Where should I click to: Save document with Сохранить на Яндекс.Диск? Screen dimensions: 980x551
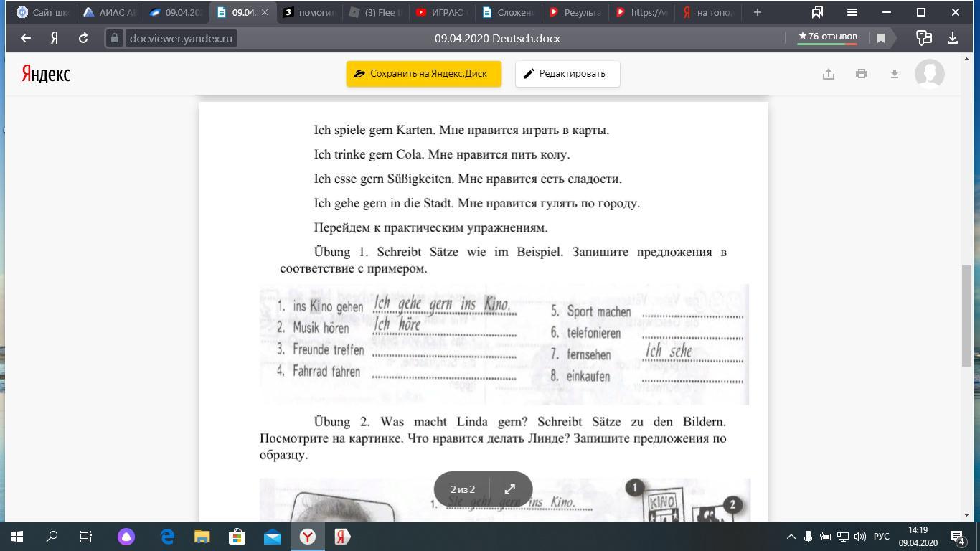pyautogui.click(x=423, y=74)
